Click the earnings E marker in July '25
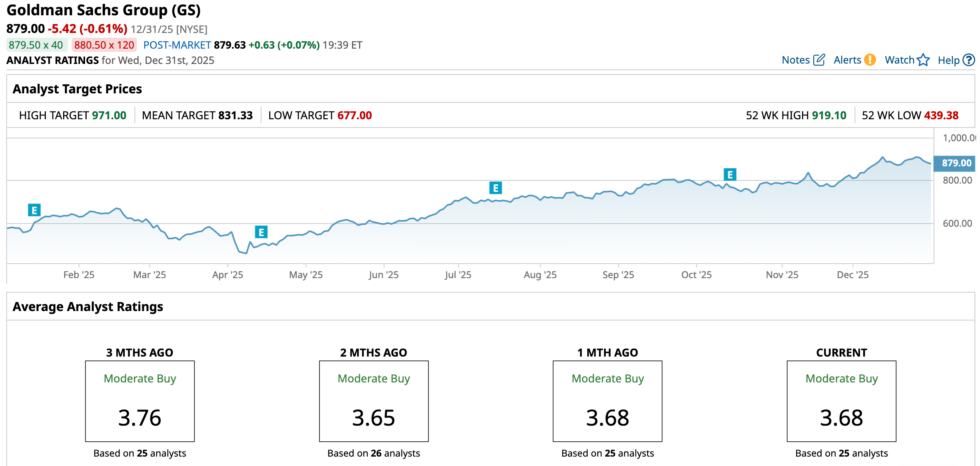Image resolution: width=980 pixels, height=466 pixels. point(495,188)
